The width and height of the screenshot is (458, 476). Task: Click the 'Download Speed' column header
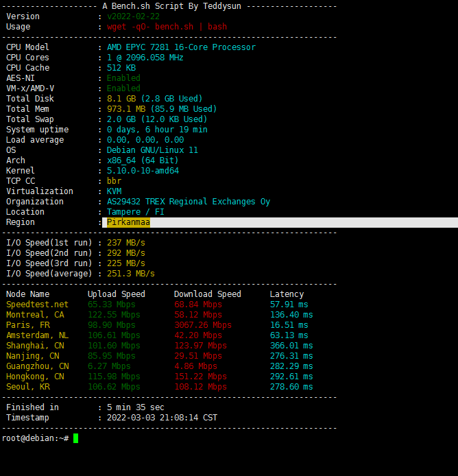pos(208,294)
